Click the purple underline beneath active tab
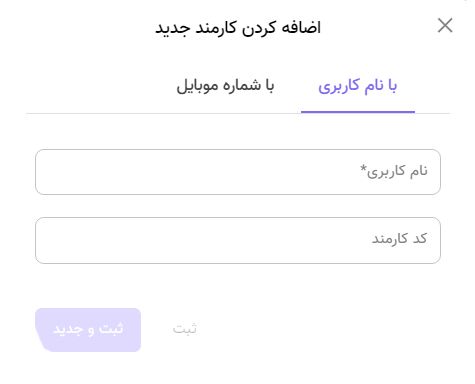Image resolution: width=475 pixels, height=384 pixels. click(358, 112)
